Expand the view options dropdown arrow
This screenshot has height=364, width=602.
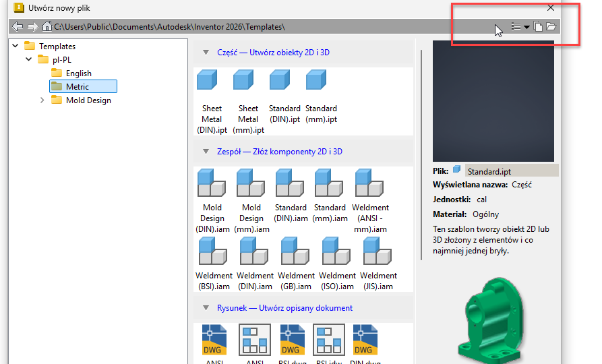526,27
